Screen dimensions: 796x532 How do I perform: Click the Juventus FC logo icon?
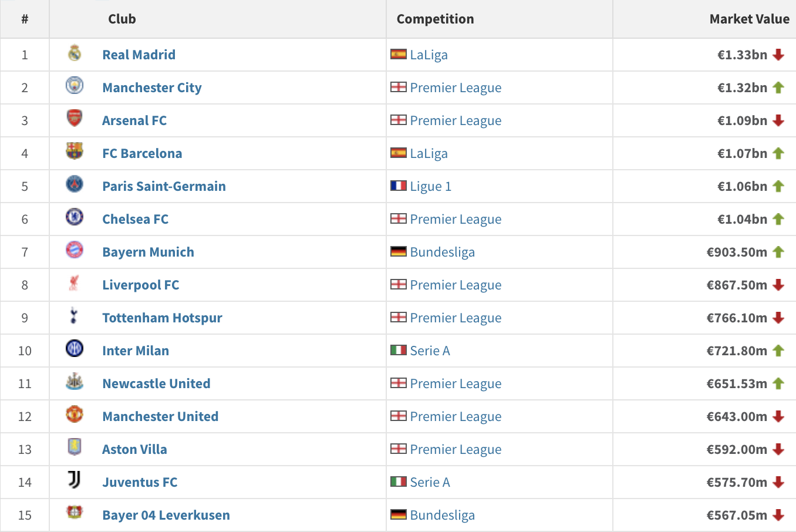point(75,480)
